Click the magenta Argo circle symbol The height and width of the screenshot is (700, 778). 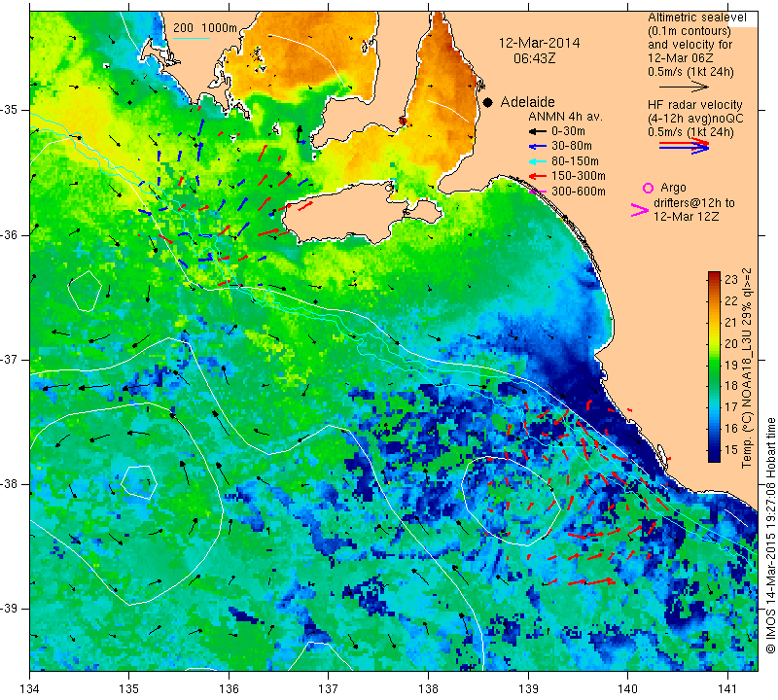[648, 188]
